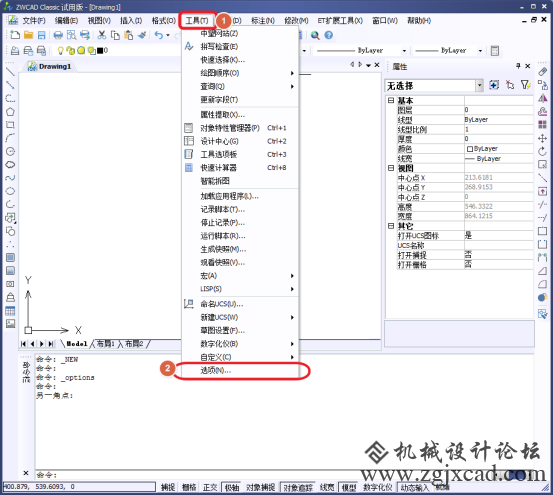553x495 pixels.
Task: Switch to the 布局1 layout tab
Action: tap(105, 344)
